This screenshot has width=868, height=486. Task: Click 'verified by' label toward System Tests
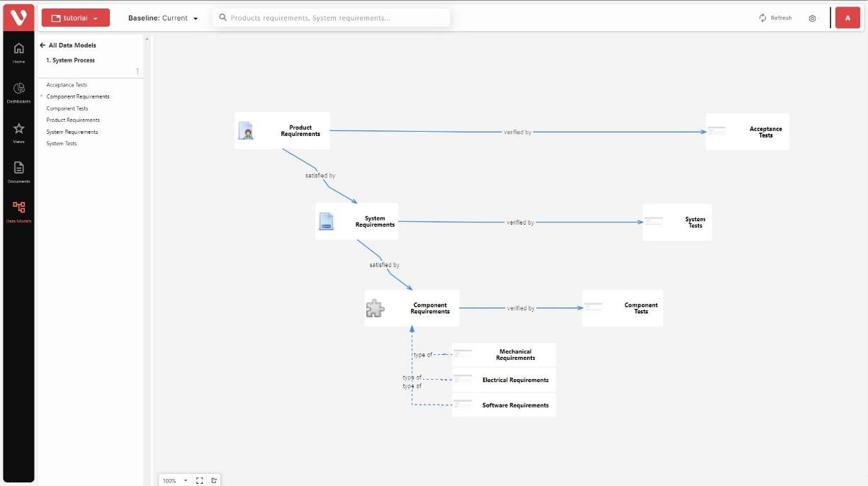coord(520,222)
